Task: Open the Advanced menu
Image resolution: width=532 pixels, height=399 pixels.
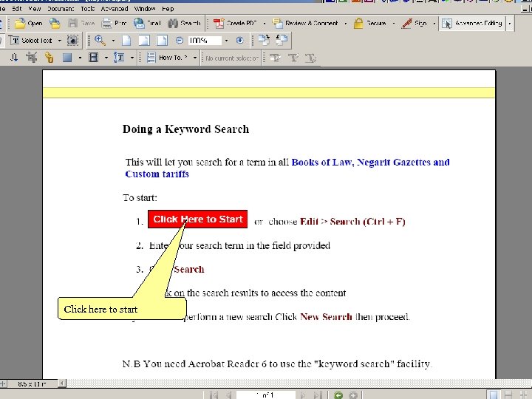Action: pyautogui.click(x=115, y=9)
